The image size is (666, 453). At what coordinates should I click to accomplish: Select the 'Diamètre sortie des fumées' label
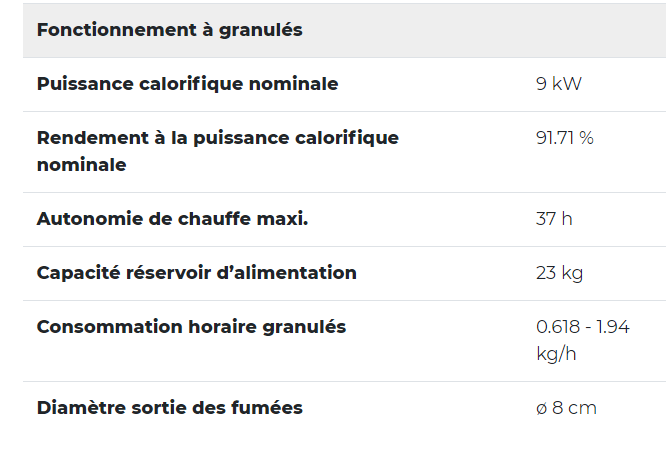[169, 408]
